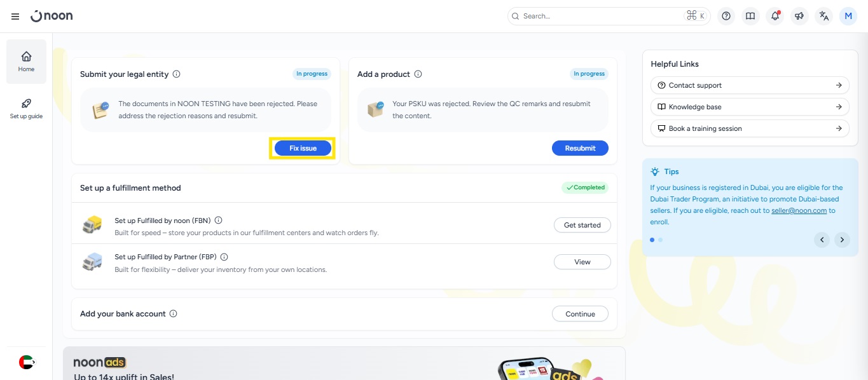Click the Fix issue button
The width and height of the screenshot is (868, 380).
point(303,148)
